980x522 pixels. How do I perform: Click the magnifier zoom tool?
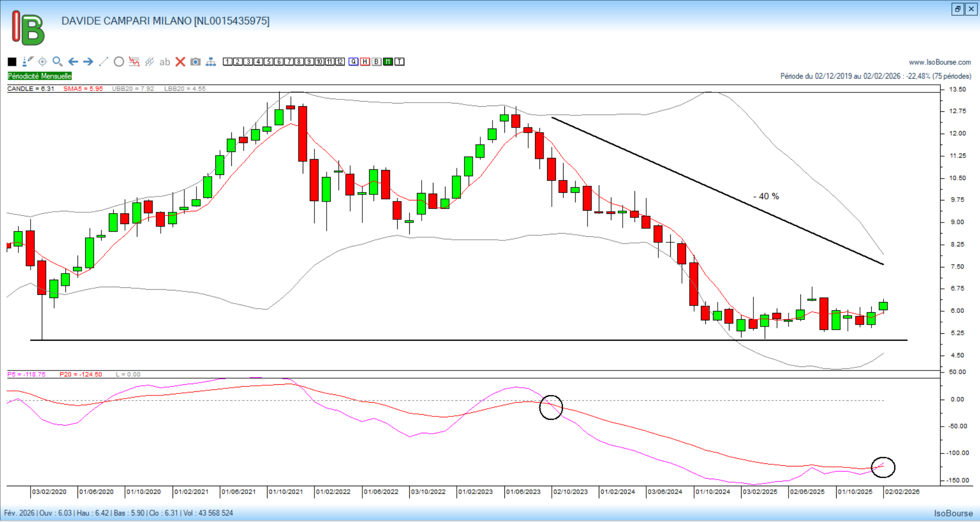(x=58, y=62)
